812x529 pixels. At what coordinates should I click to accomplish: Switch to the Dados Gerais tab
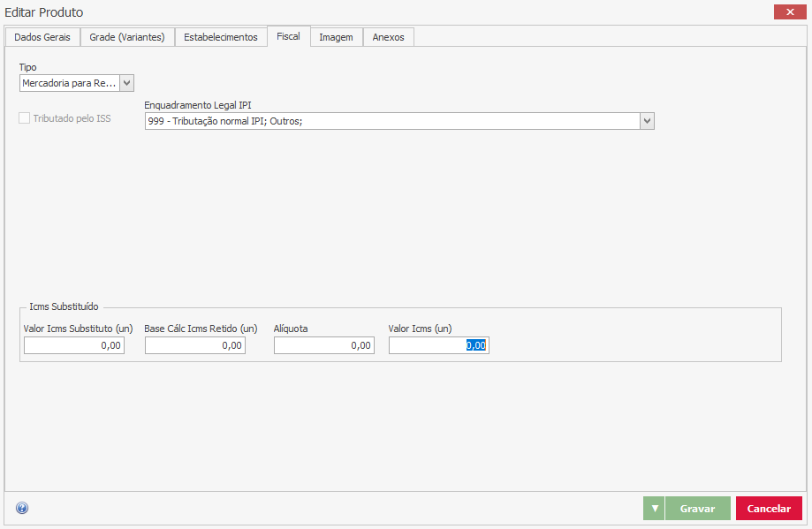(x=42, y=37)
